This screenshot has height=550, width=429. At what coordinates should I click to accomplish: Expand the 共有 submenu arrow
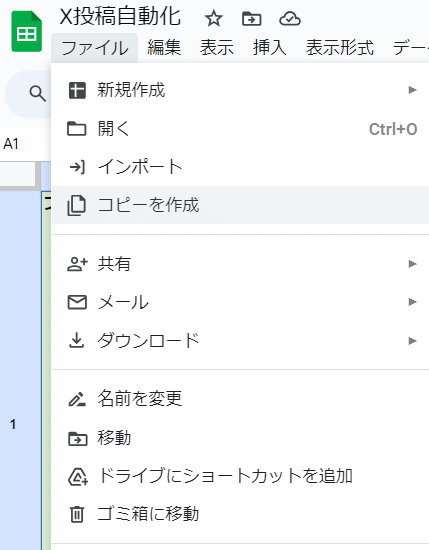tap(413, 264)
